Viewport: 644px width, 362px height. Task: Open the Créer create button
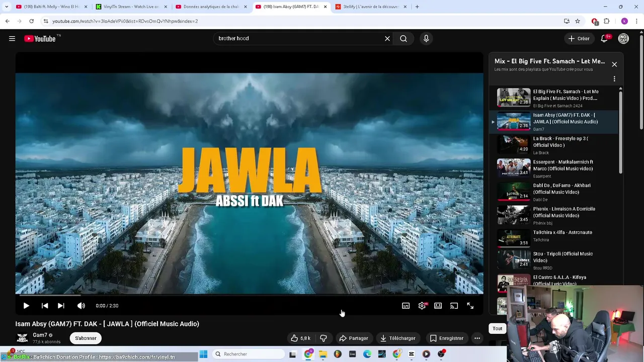click(579, 39)
